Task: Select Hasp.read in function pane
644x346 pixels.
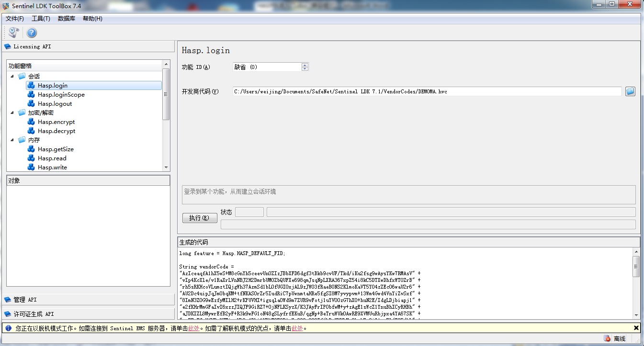Action: (52, 158)
